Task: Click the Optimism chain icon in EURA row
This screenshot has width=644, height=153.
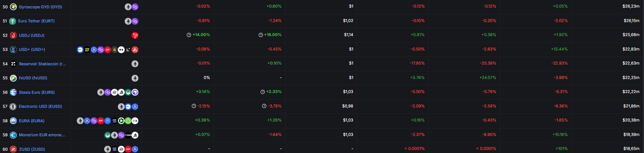Action: point(101,121)
